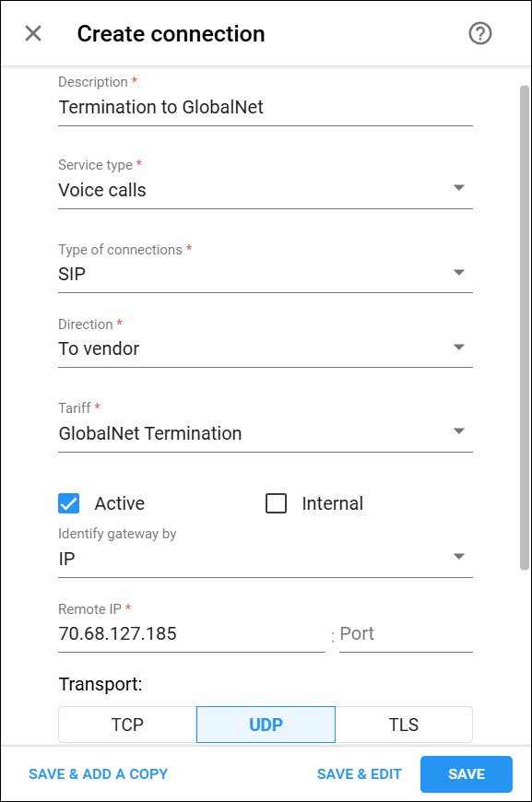This screenshot has height=802, width=532.
Task: Uncheck the Active checkbox
Action: 68,503
